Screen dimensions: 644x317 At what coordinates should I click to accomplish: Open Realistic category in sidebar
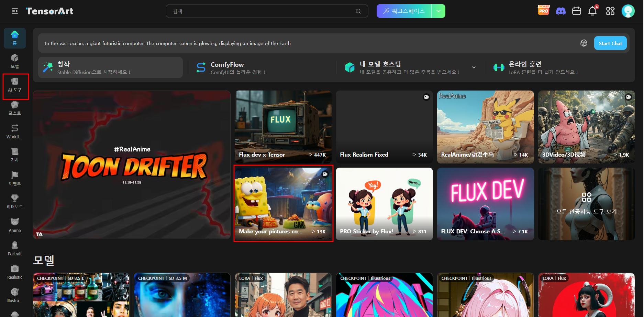click(x=15, y=272)
